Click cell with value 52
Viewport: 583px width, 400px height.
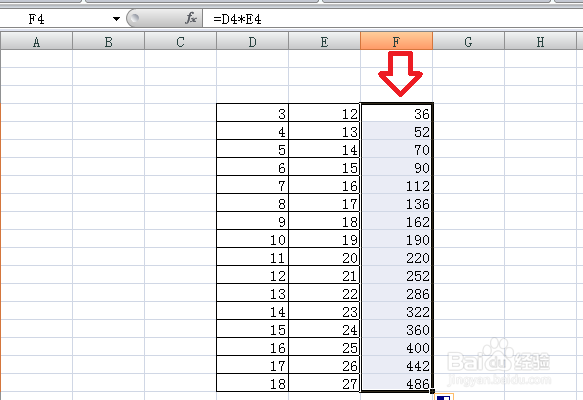coord(396,131)
